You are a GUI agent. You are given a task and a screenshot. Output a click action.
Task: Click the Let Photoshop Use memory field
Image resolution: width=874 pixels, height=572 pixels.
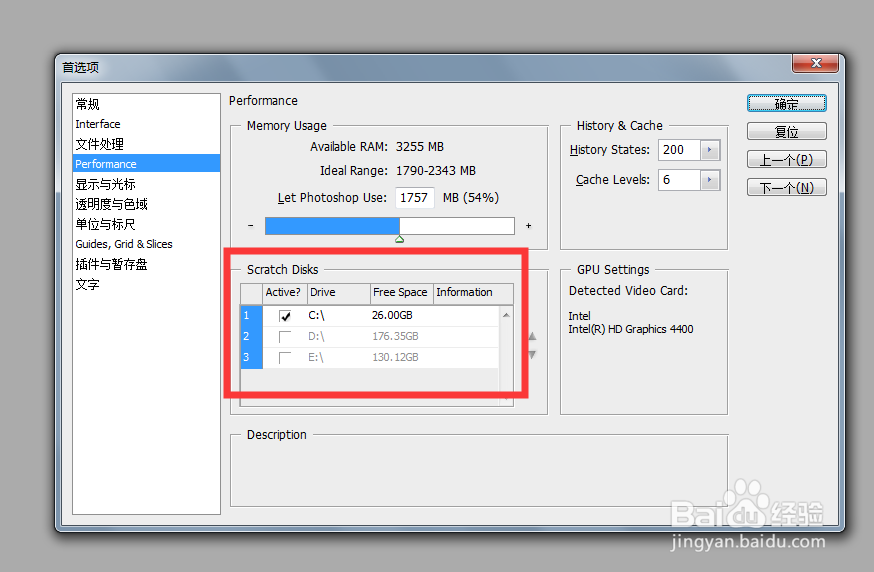coord(414,197)
